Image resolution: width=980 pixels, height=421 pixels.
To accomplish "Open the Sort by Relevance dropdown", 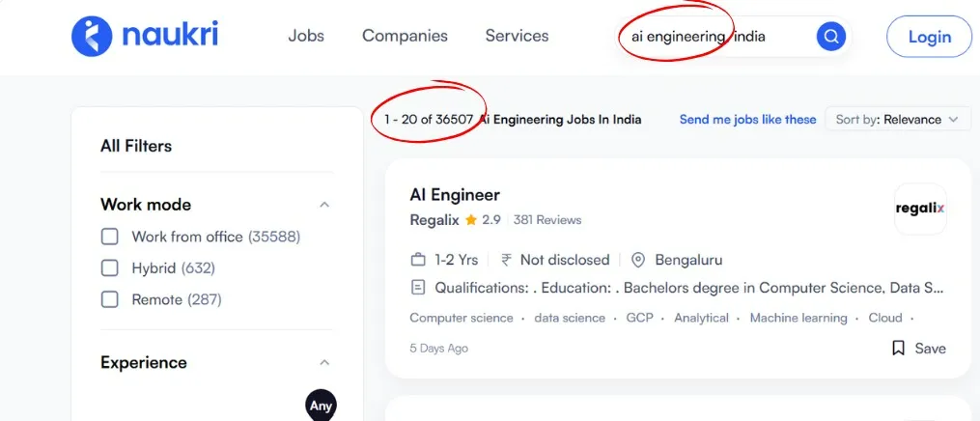I will click(x=898, y=120).
